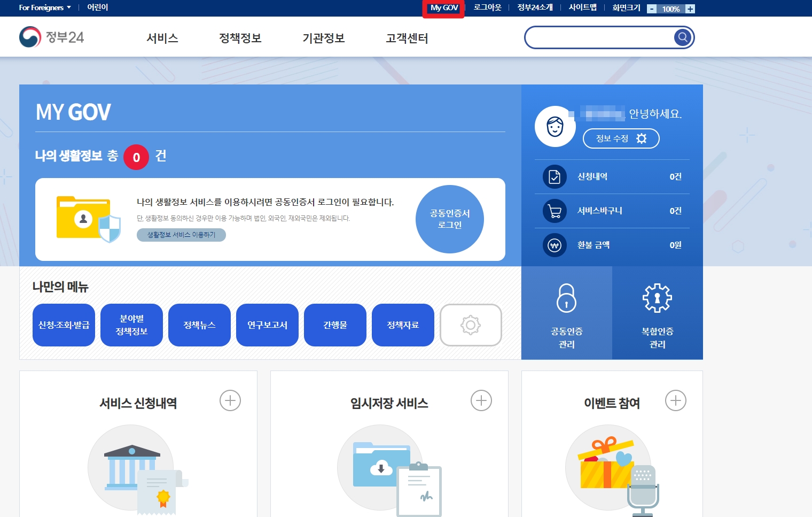Click the 신청내역 document check icon
Viewport: 812px width, 517px height.
pyautogui.click(x=555, y=176)
